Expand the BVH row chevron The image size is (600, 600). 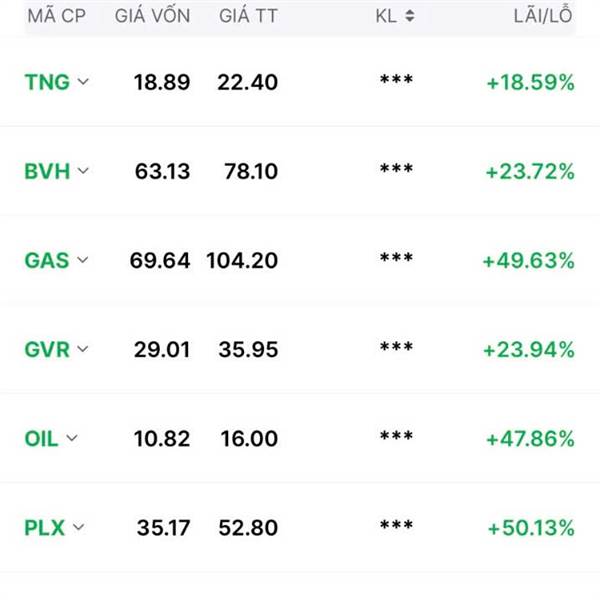[x=83, y=171]
